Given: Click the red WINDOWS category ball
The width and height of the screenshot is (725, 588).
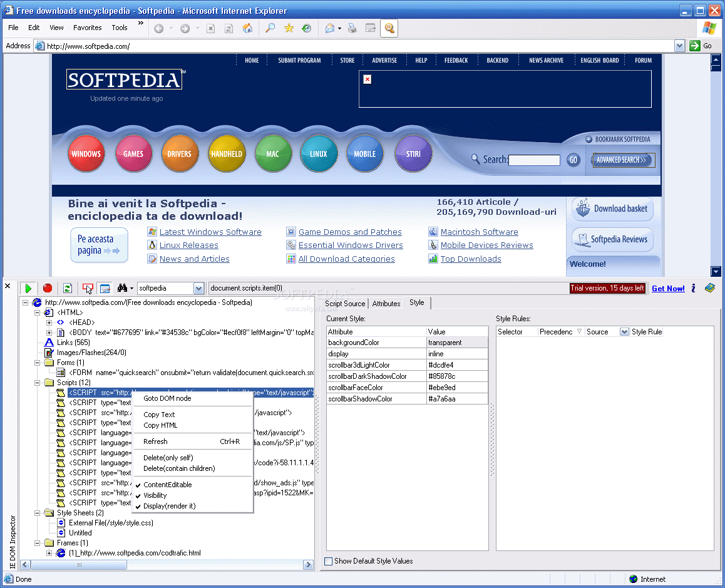Looking at the screenshot, I should 86,153.
